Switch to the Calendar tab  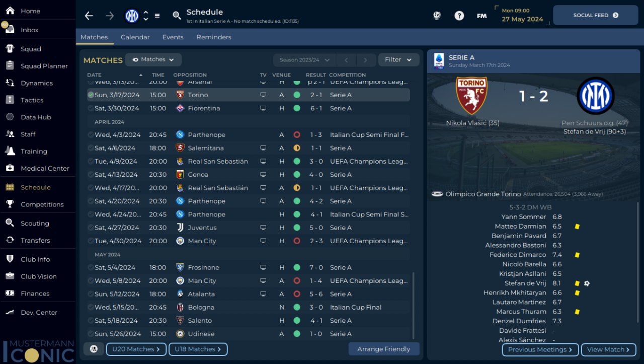(x=135, y=37)
